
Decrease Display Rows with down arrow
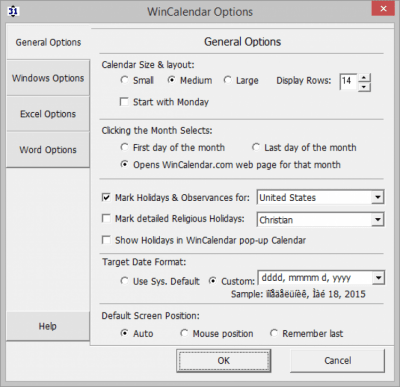click(x=364, y=87)
